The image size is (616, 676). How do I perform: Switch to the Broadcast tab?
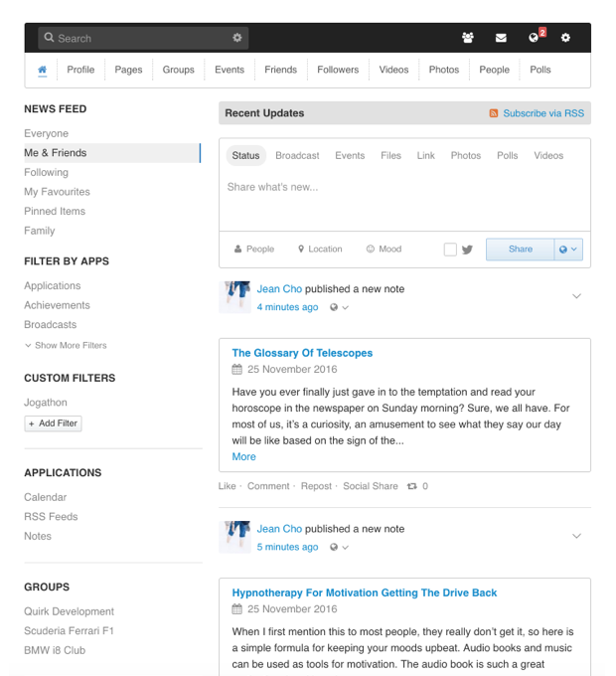click(x=297, y=155)
